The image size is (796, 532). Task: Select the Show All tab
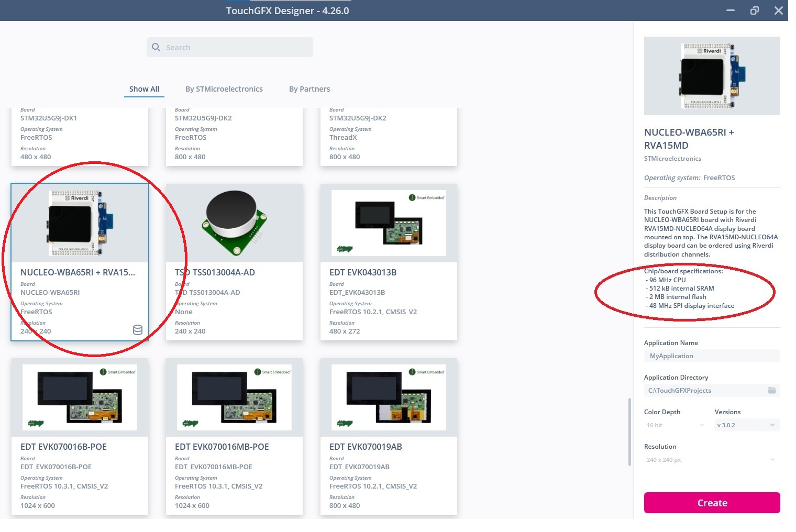click(x=144, y=88)
